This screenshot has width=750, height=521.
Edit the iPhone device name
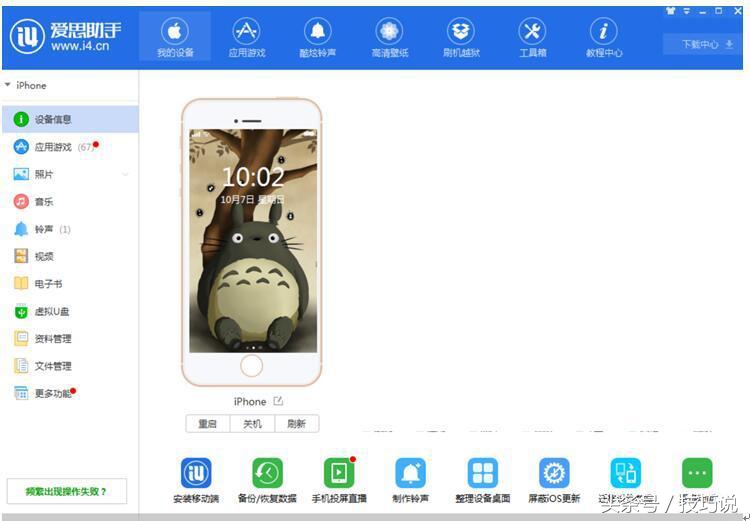[278, 401]
